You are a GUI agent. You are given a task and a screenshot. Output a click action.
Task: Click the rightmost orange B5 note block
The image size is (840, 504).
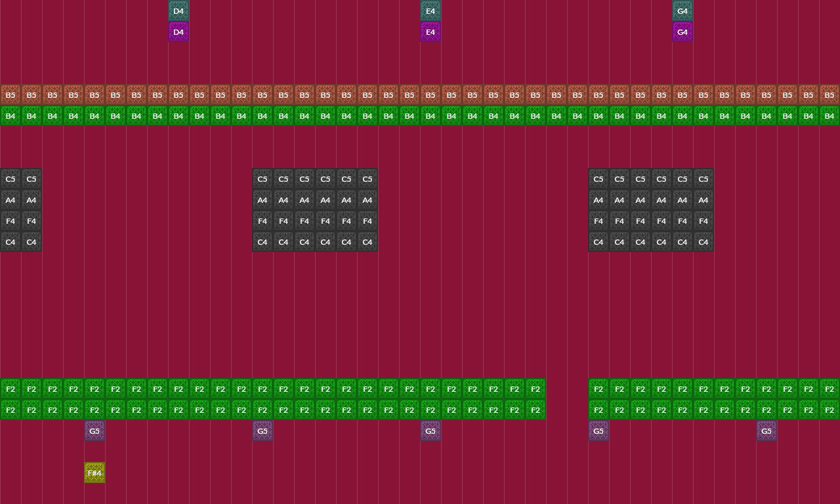[x=829, y=94]
